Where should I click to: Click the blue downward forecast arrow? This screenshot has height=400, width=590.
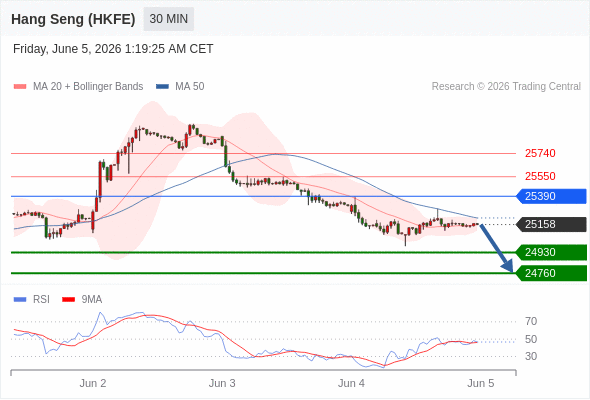[x=497, y=248]
